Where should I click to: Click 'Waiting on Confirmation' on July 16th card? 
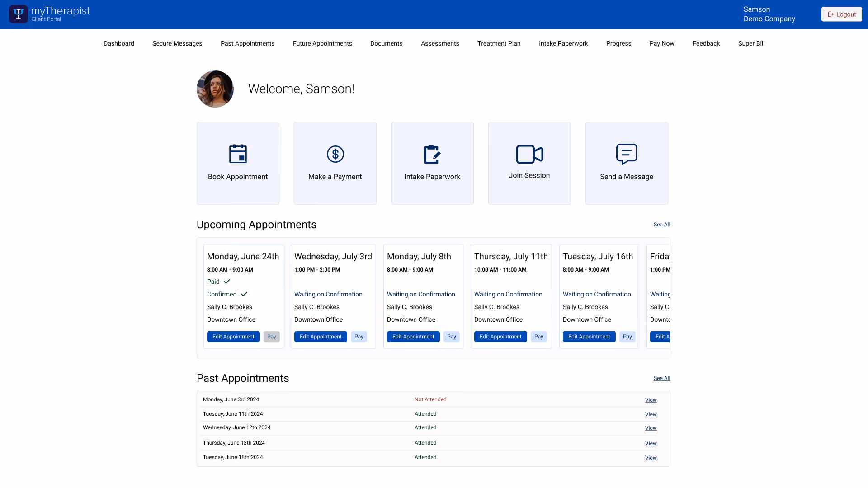coord(597,294)
